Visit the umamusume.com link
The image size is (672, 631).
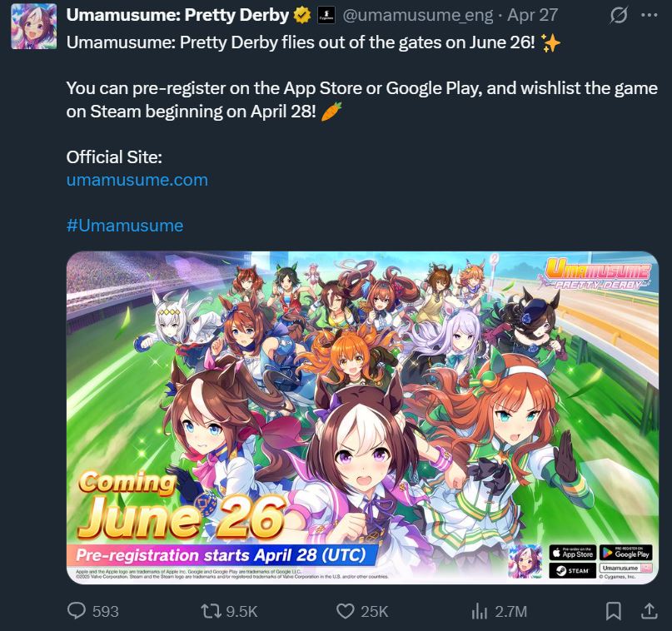click(x=137, y=180)
